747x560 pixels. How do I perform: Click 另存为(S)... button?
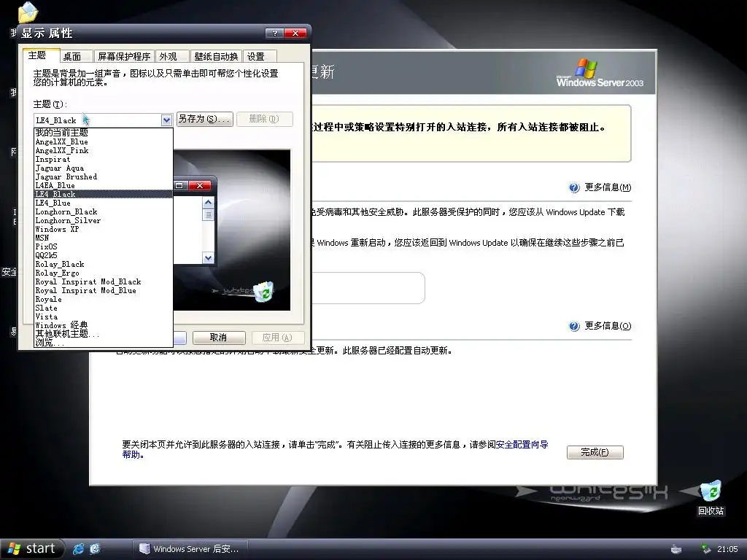pos(204,119)
